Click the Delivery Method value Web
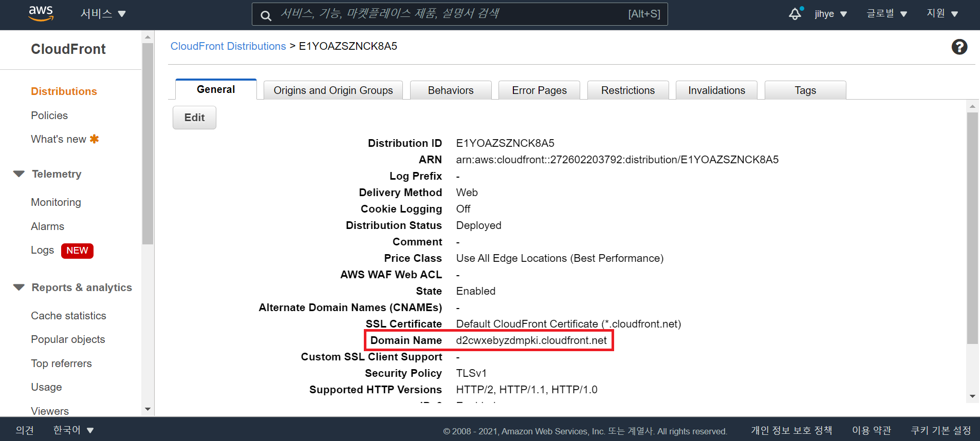The image size is (980, 441). (467, 193)
